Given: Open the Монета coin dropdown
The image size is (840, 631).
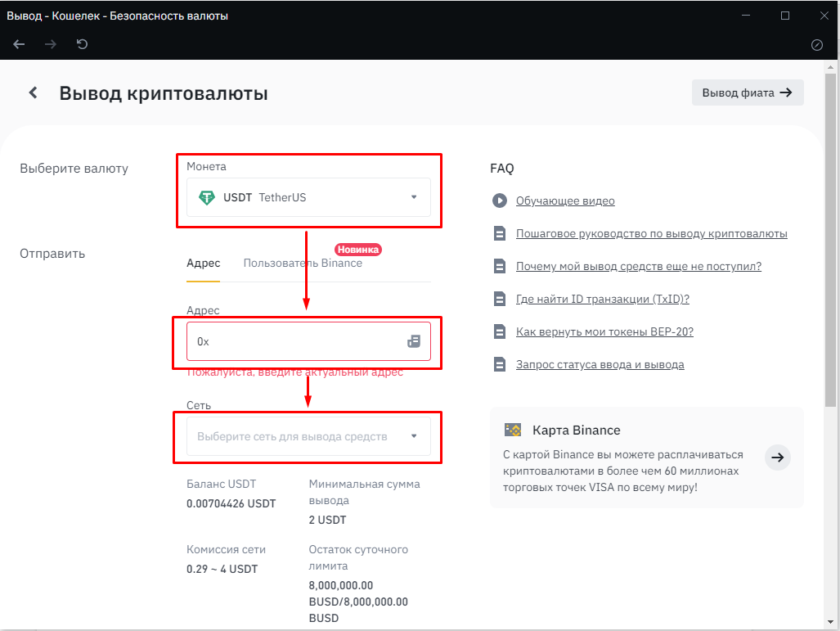Looking at the screenshot, I should click(x=308, y=197).
